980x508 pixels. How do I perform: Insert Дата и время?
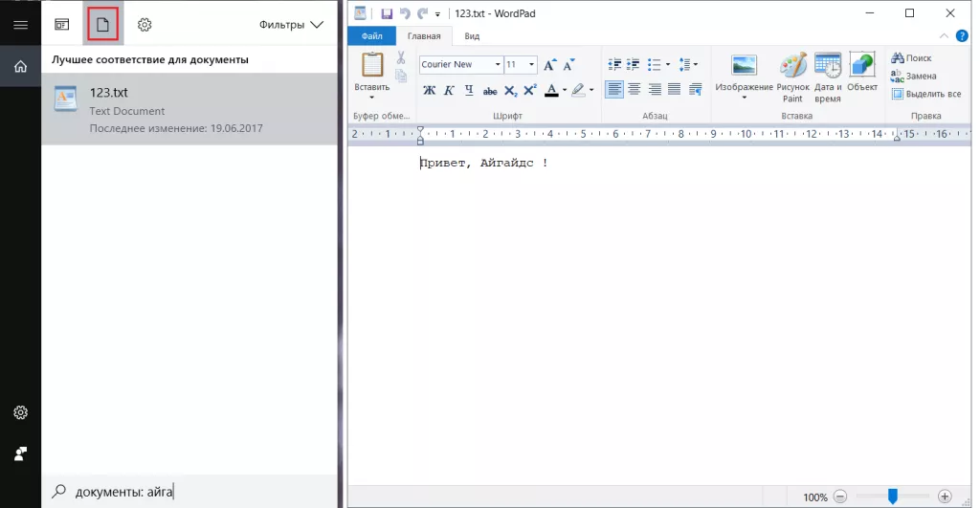pos(828,77)
